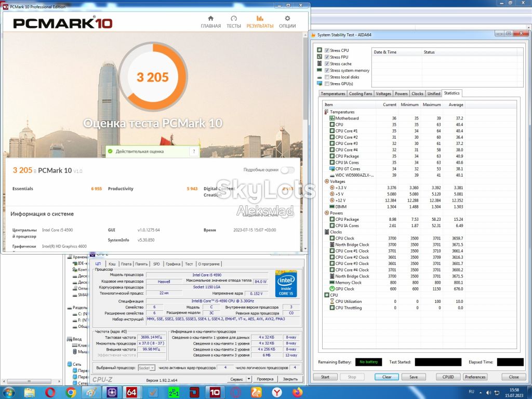Open Графика tab in CPU-Z
The image size is (532, 399).
(173, 264)
